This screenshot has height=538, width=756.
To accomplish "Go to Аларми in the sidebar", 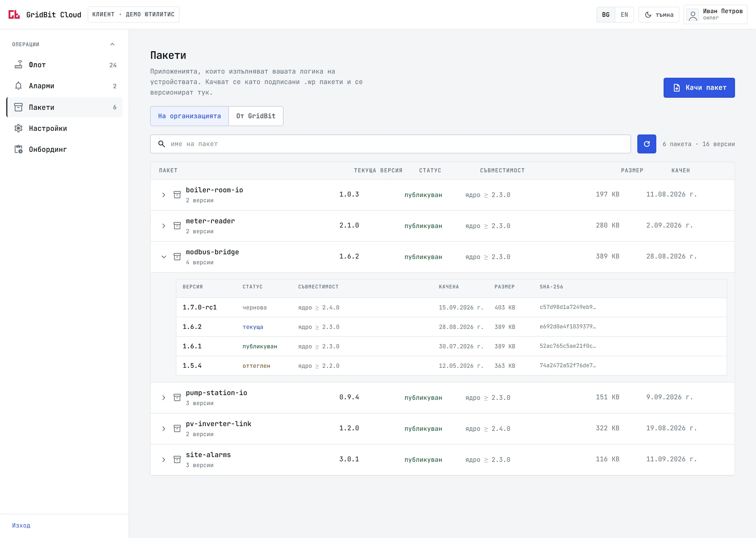I will tap(65, 86).
